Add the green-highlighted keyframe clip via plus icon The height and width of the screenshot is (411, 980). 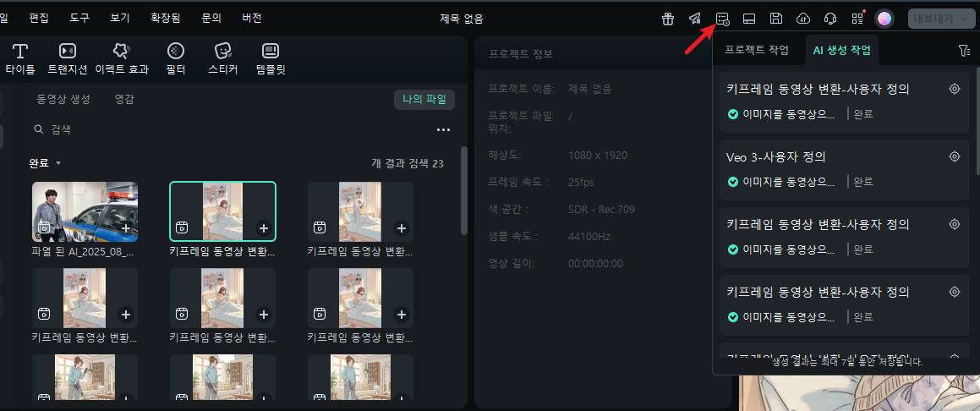(x=263, y=228)
